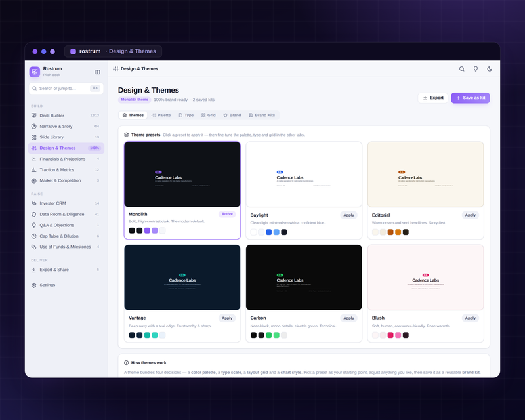Click the Monolith theme tag under title
The image size is (525, 420).
135,100
